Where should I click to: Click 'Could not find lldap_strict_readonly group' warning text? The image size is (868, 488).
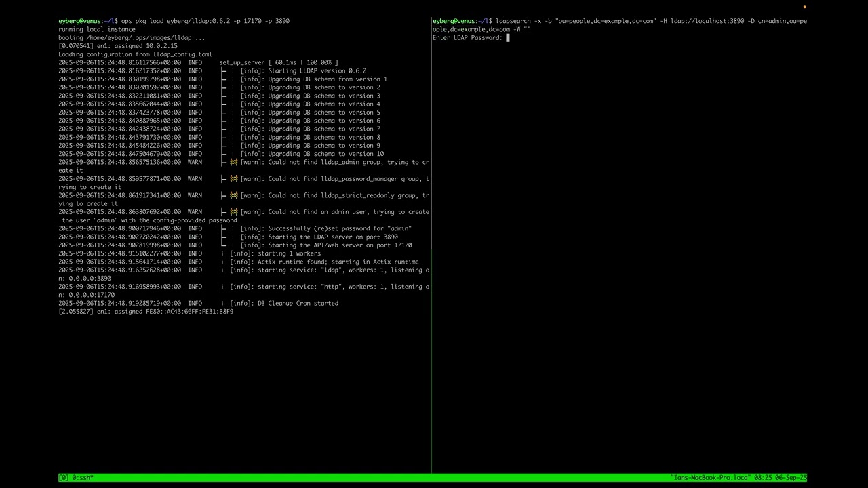pyautogui.click(x=343, y=195)
